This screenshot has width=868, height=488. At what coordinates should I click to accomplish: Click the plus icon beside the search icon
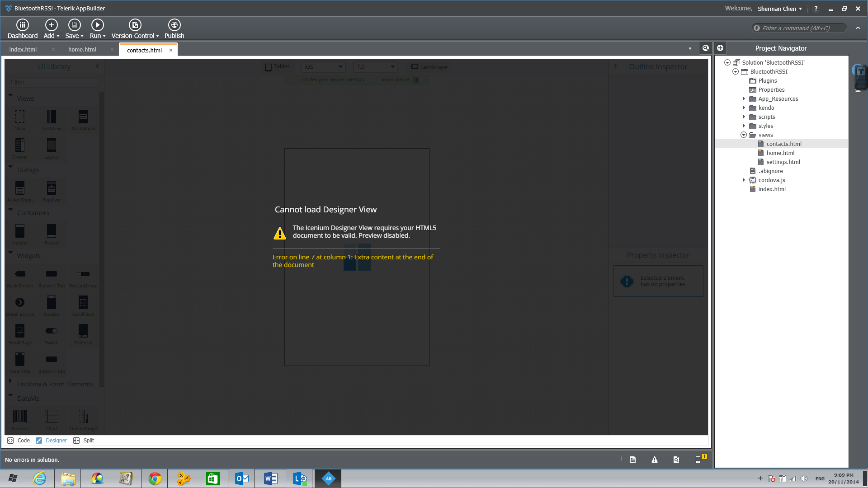tap(720, 48)
